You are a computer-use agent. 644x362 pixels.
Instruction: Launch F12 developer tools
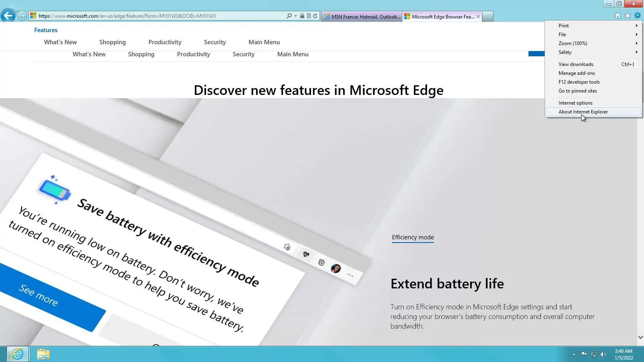[593, 82]
